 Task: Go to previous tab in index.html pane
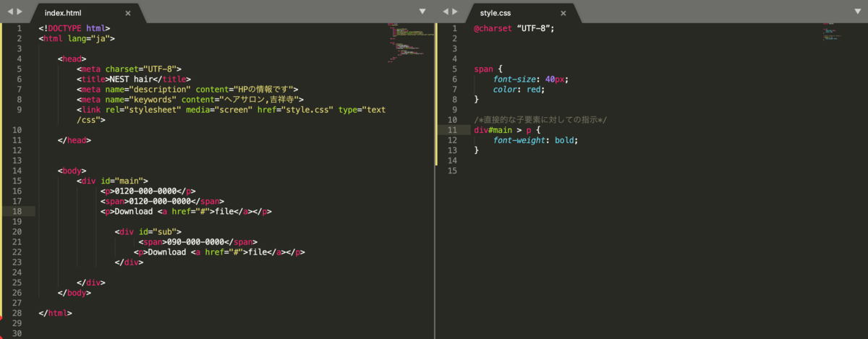point(9,12)
